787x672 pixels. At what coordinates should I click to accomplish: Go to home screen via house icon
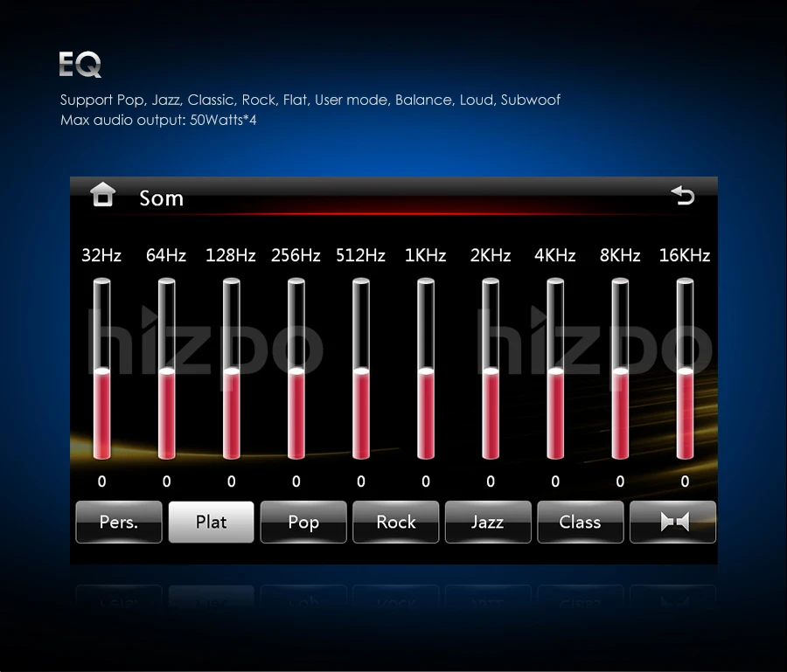[103, 195]
